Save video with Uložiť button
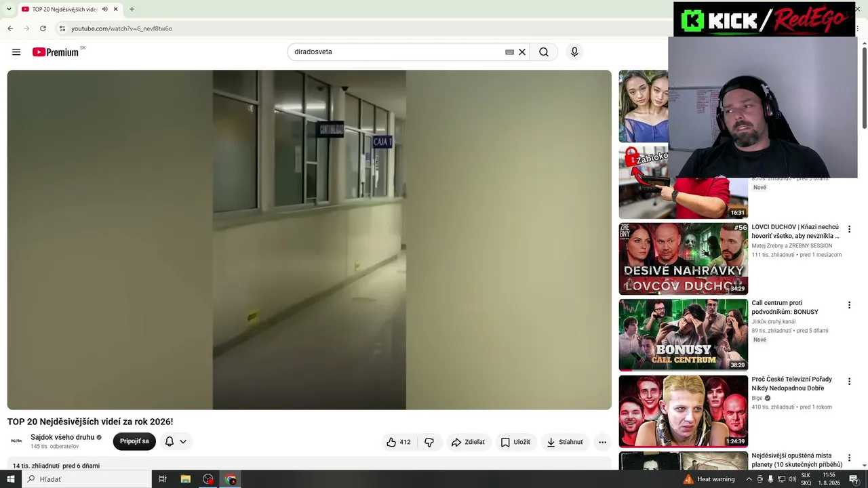 (515, 442)
